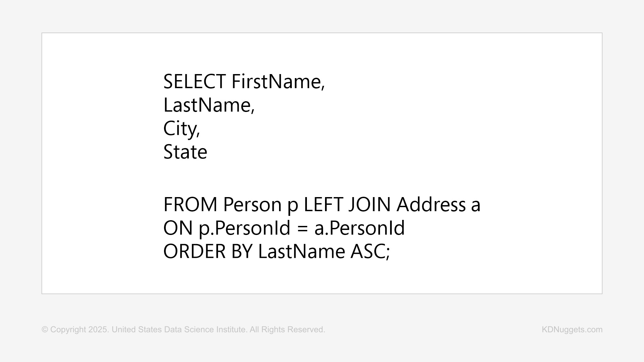Click the KDNuggets.com footer text
Image resolution: width=644 pixels, height=362 pixels.
[572, 330]
